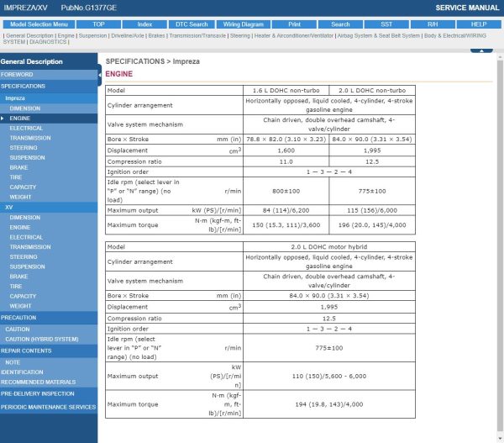This screenshot has height=443, width=504.
Task: Click the scrollbar up arrow
Action: [500, 57]
